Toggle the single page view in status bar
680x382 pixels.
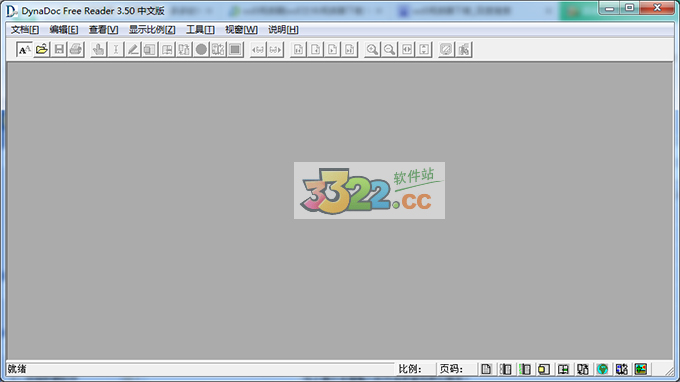click(486, 369)
